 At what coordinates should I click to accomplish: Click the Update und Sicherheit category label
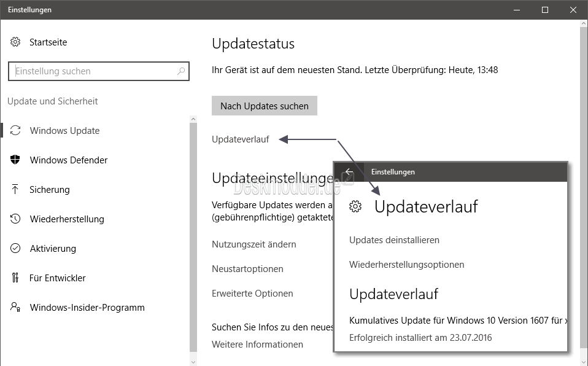[53, 101]
